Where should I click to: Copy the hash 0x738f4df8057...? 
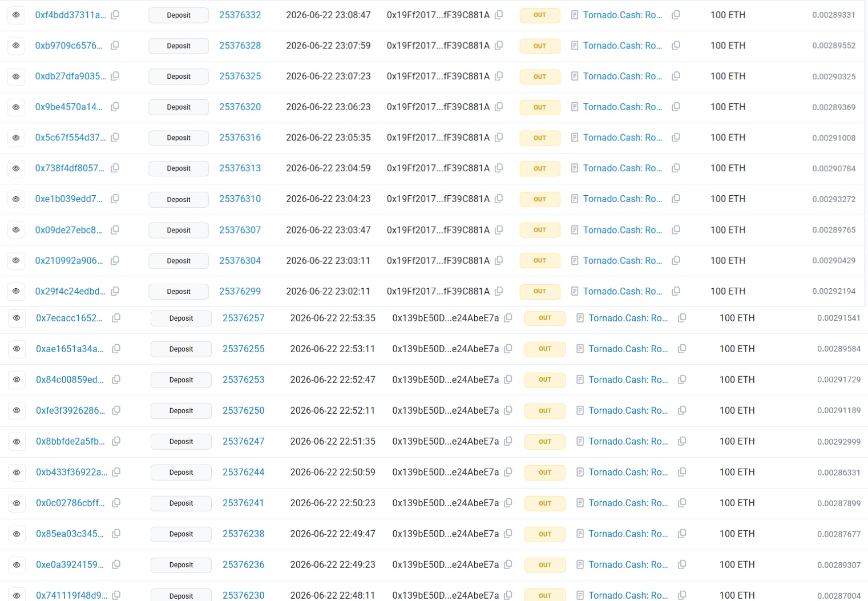tap(115, 168)
